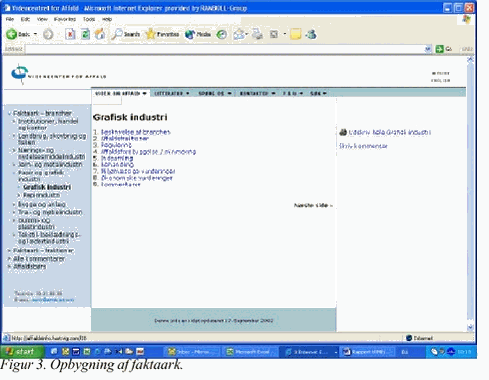Click the Mail envelope icon
The image size is (489, 380).
239,34
